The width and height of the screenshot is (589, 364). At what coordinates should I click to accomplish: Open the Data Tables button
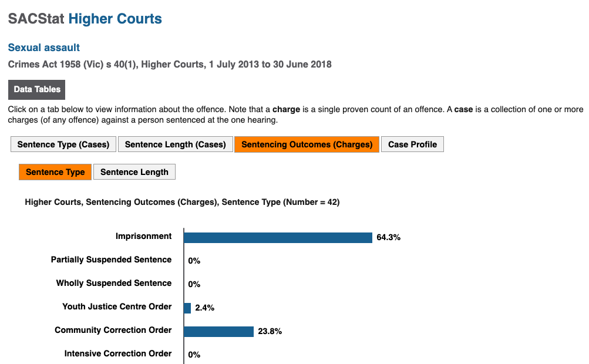tap(36, 89)
